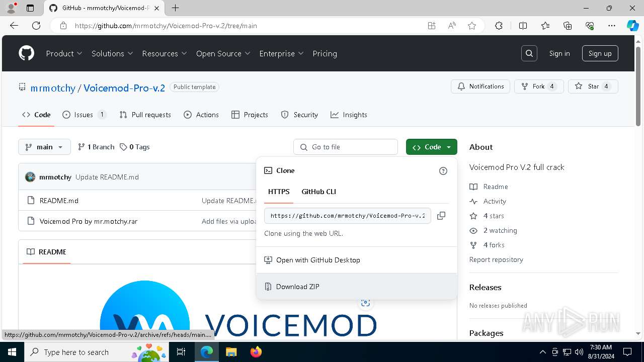Open File Explorer from taskbar

coord(231,352)
